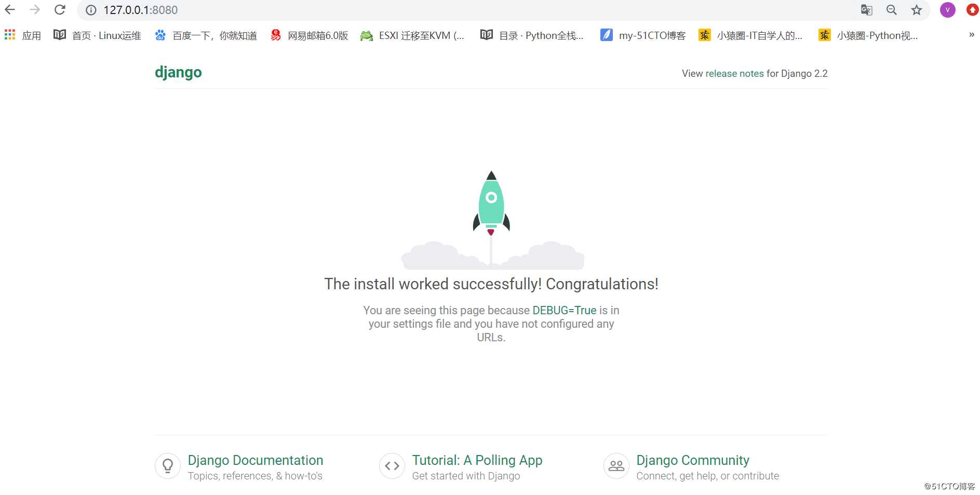The width and height of the screenshot is (980, 495).
Task: Click the browser forward arrow
Action: (35, 10)
